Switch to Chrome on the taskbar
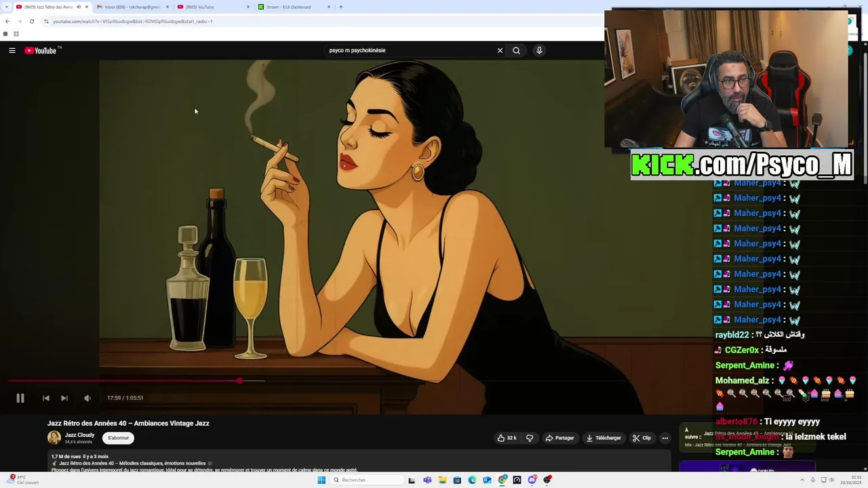 (x=502, y=480)
